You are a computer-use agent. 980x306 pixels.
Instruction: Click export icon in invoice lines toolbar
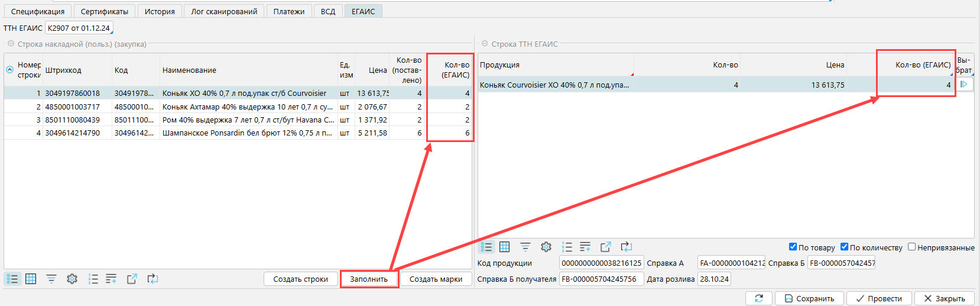tap(132, 279)
